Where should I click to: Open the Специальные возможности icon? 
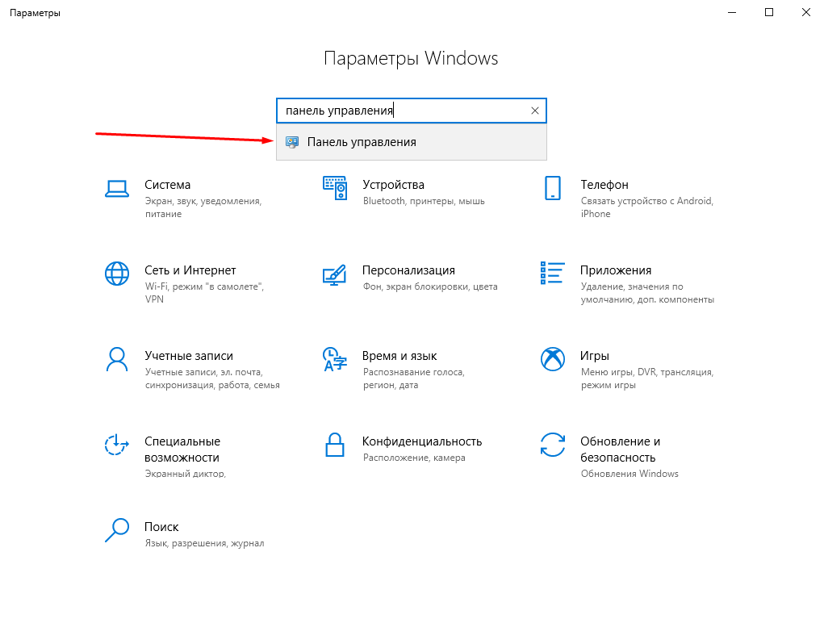[117, 445]
